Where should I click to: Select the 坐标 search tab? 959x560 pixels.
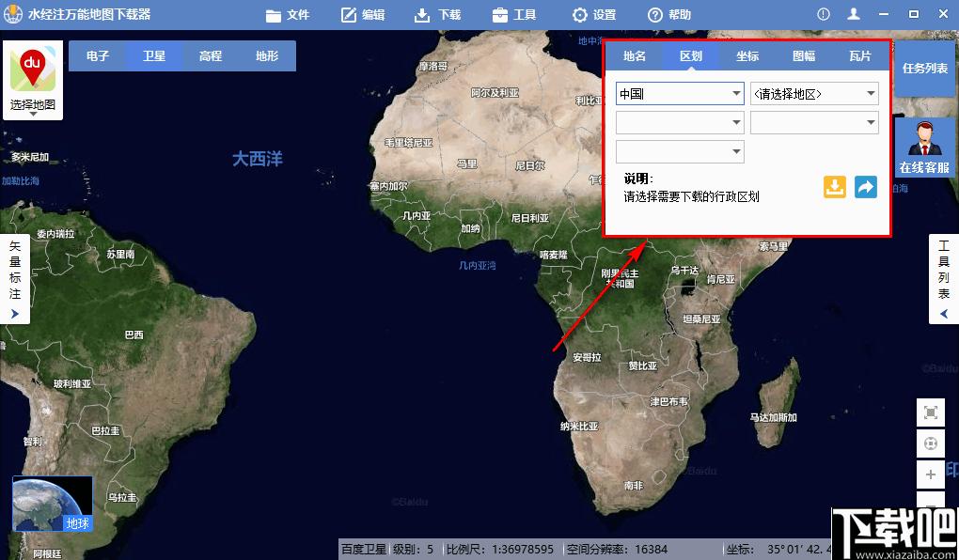tap(747, 56)
